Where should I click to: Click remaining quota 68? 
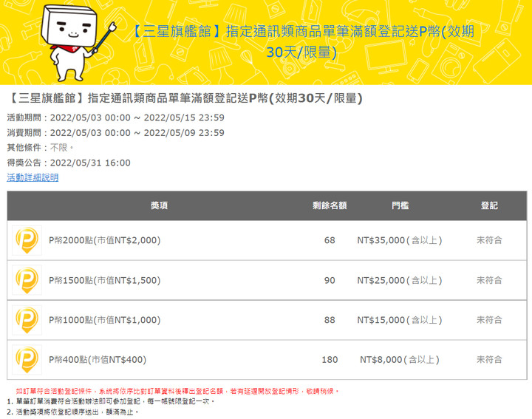pyautogui.click(x=330, y=240)
